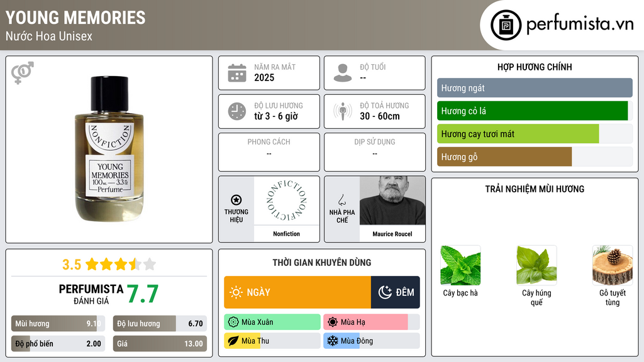Click the Maurice Roucel perfumer photo

[392, 200]
